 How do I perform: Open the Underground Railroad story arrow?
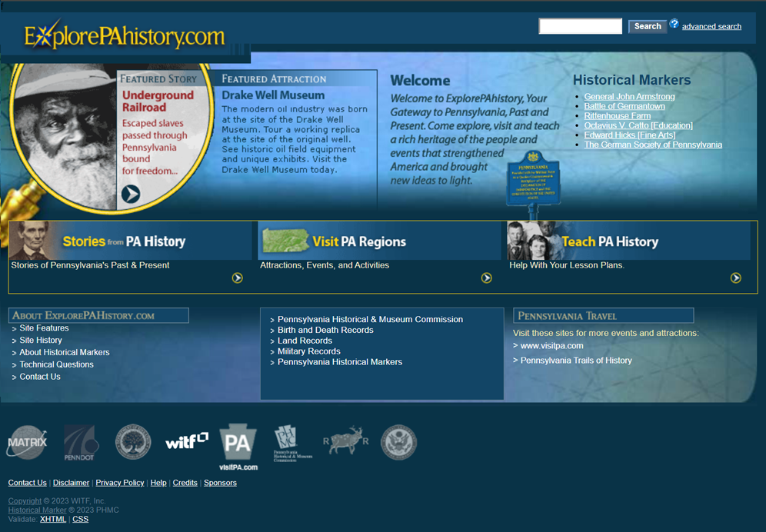(x=131, y=194)
